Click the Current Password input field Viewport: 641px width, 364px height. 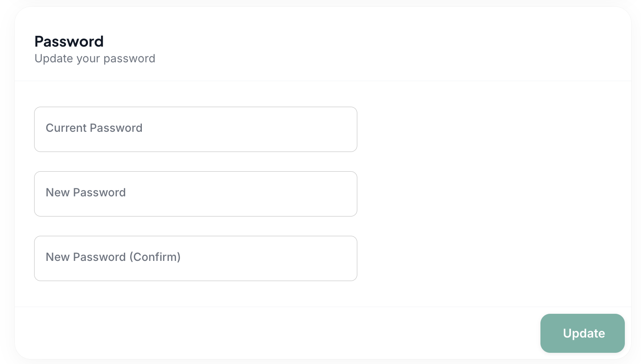pos(196,129)
